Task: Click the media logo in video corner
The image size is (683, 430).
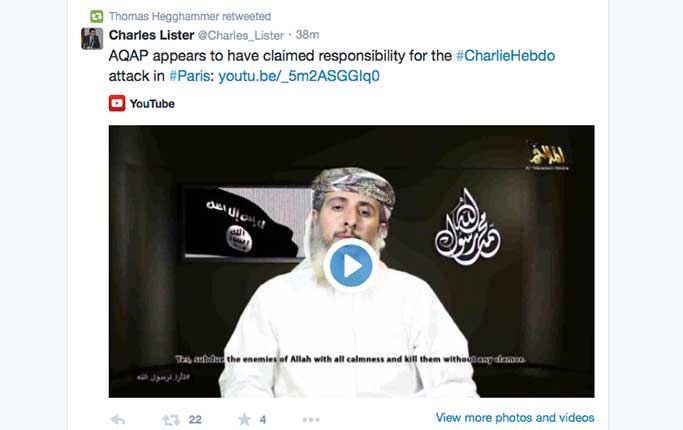Action: pyautogui.click(x=547, y=156)
